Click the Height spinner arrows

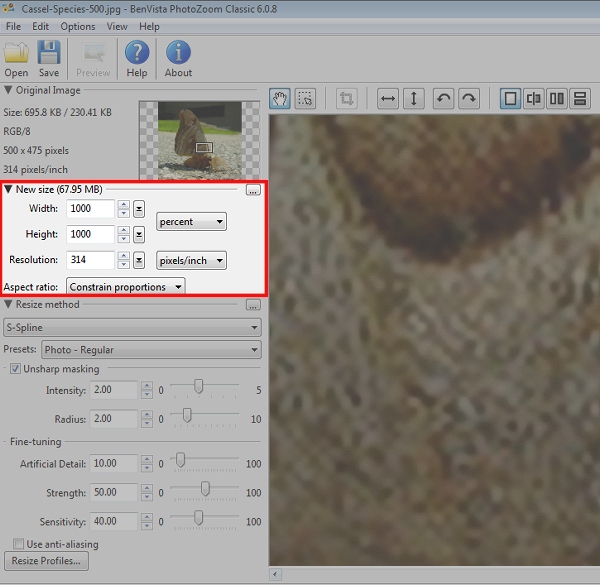pyautogui.click(x=123, y=235)
